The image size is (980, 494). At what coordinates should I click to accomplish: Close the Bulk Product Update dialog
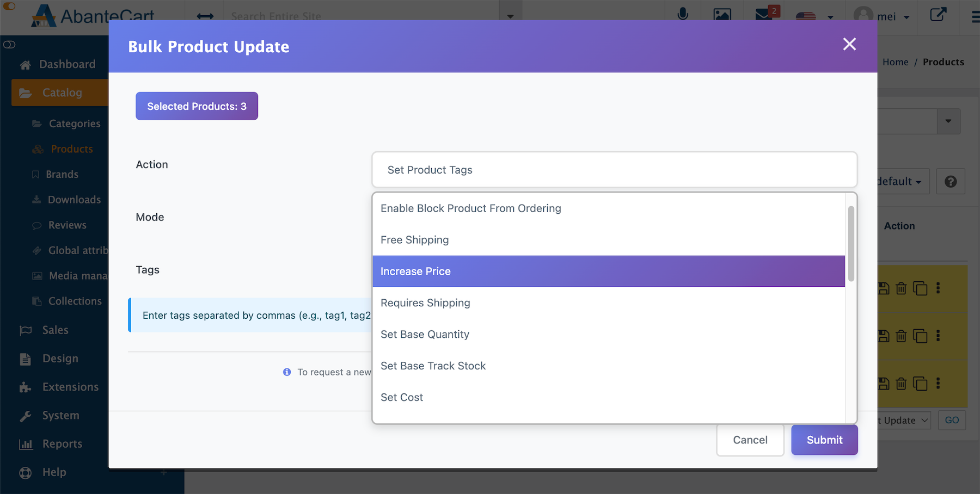point(849,44)
